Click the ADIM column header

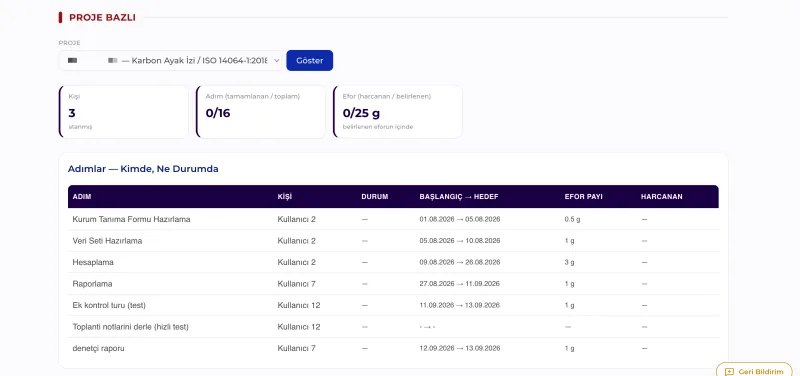point(82,196)
